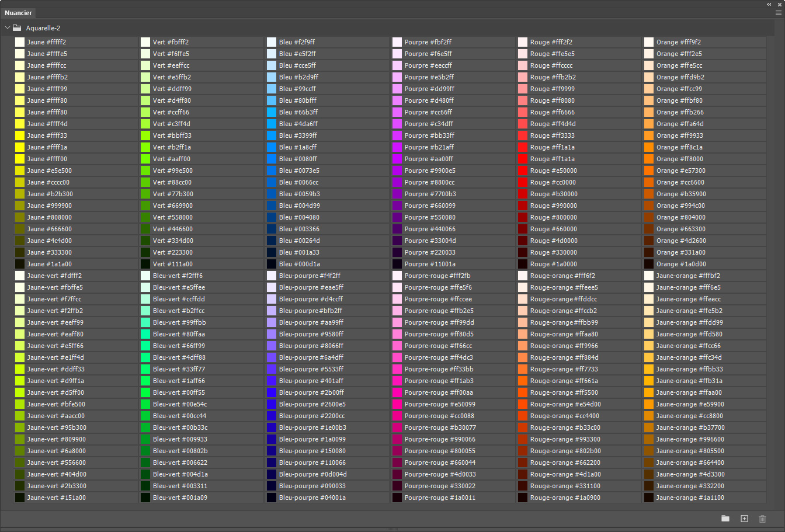This screenshot has width=785, height=532.
Task: Pick the Orange #ff8000 swatch
Action: point(649,159)
